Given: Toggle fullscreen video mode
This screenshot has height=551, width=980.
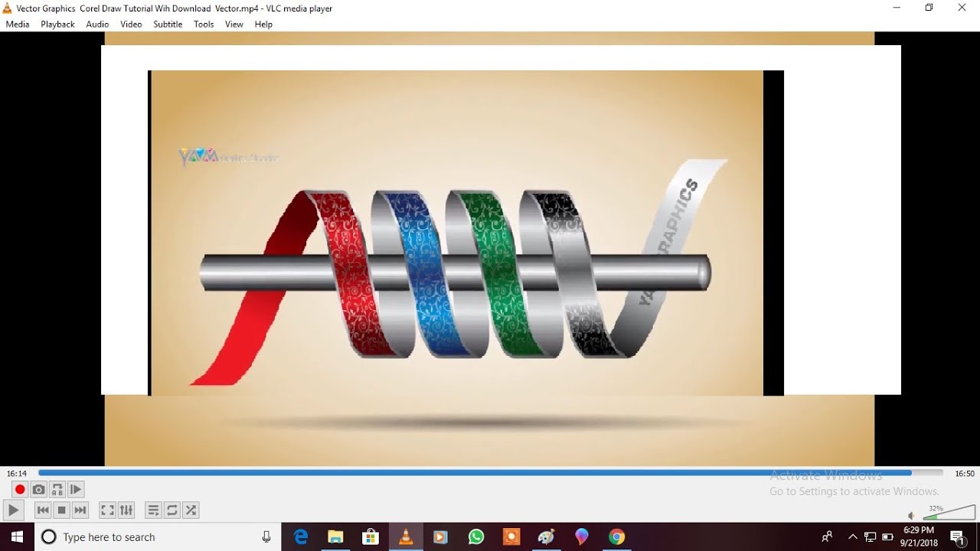Looking at the screenshot, I should click(107, 510).
